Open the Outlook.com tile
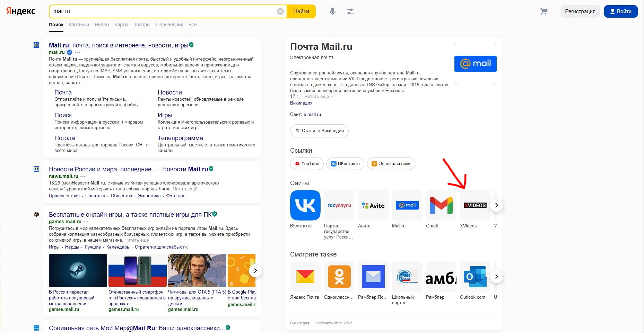Screen dimensions: 644x333 [475, 277]
